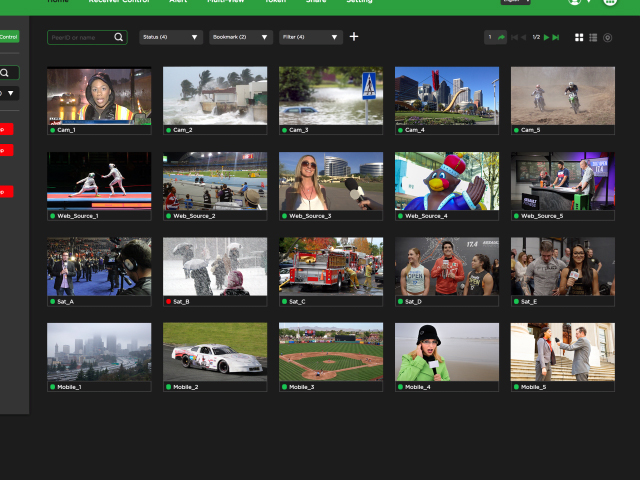Open Sat_A cameraman thumbnail
The width and height of the screenshot is (640, 480).
click(99, 267)
